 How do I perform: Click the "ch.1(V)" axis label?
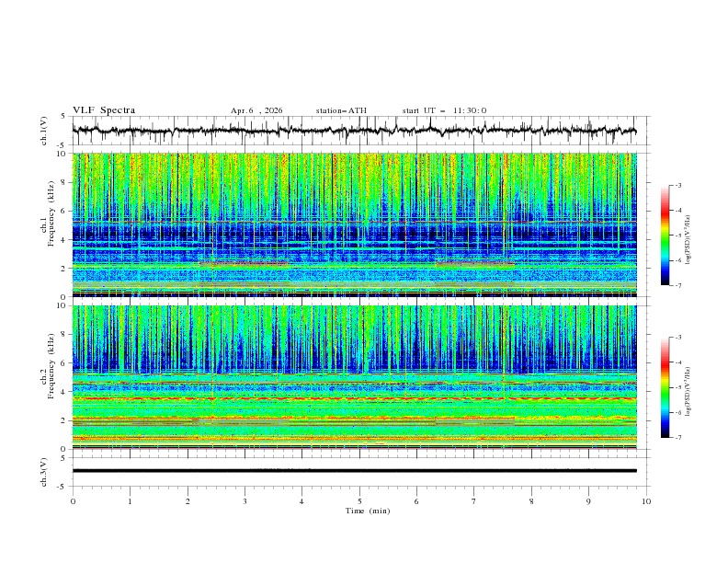(44, 131)
